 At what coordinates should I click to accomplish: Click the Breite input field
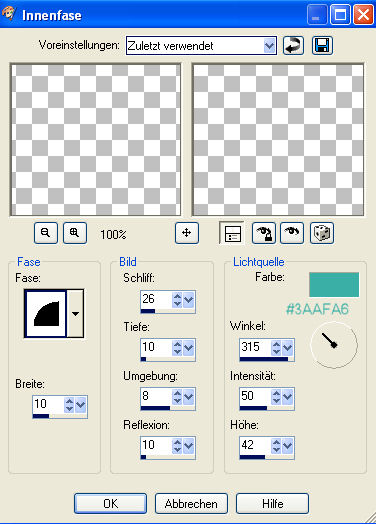tap(48, 404)
